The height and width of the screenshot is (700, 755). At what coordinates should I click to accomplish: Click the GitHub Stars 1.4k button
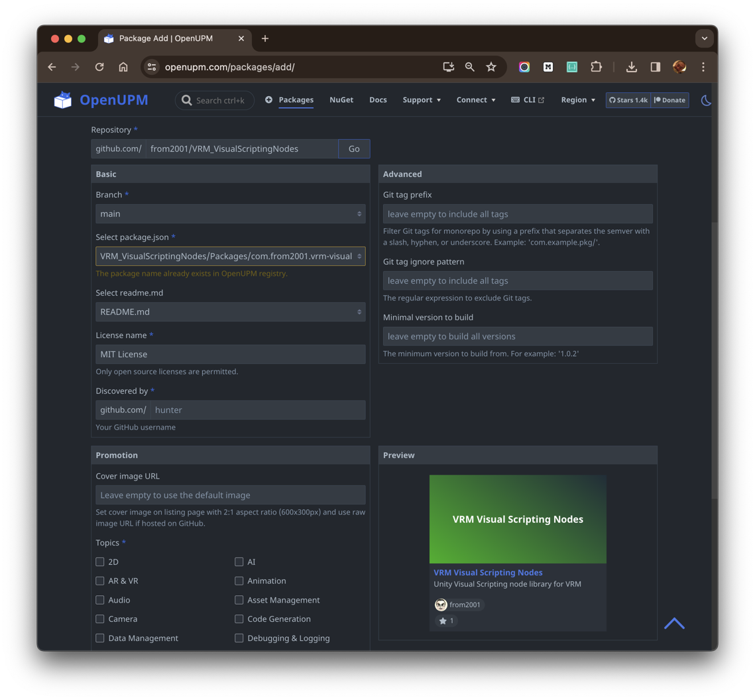tap(628, 100)
